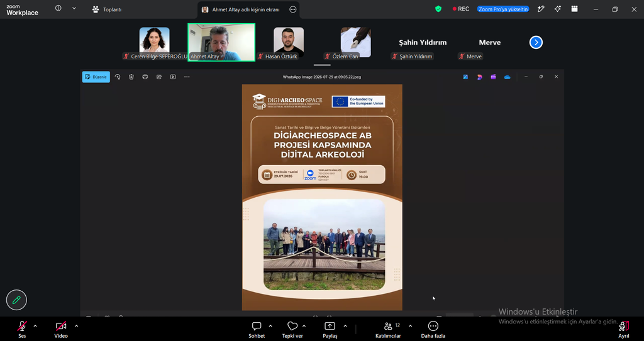
Task: Select Merve participant tile
Action: tap(489, 43)
